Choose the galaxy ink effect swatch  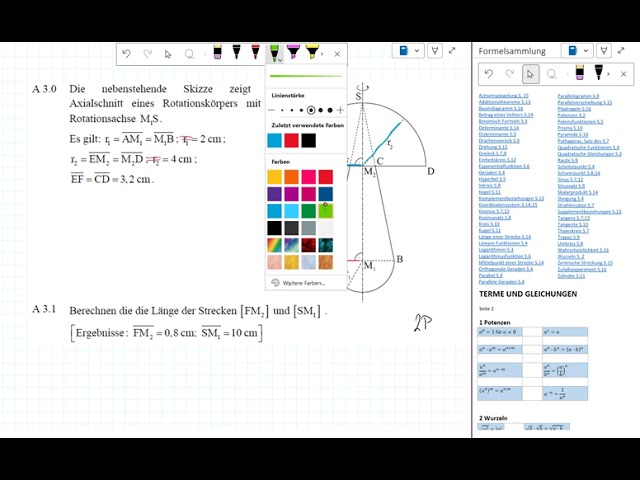tap(291, 245)
